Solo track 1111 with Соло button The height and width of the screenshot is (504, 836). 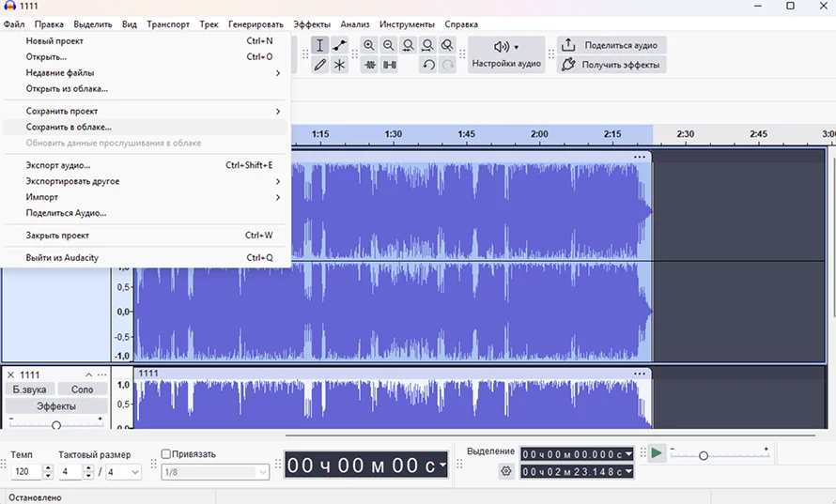click(83, 389)
